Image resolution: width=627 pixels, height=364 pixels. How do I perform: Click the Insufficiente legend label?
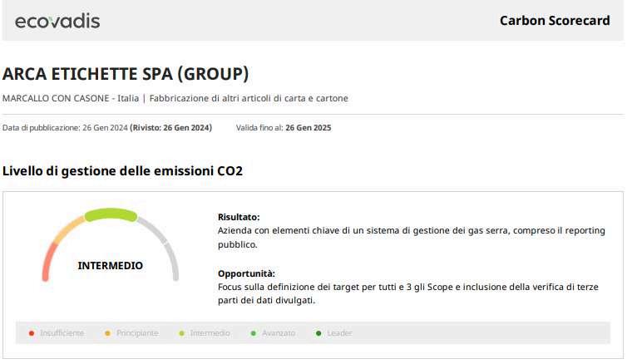click(62, 333)
